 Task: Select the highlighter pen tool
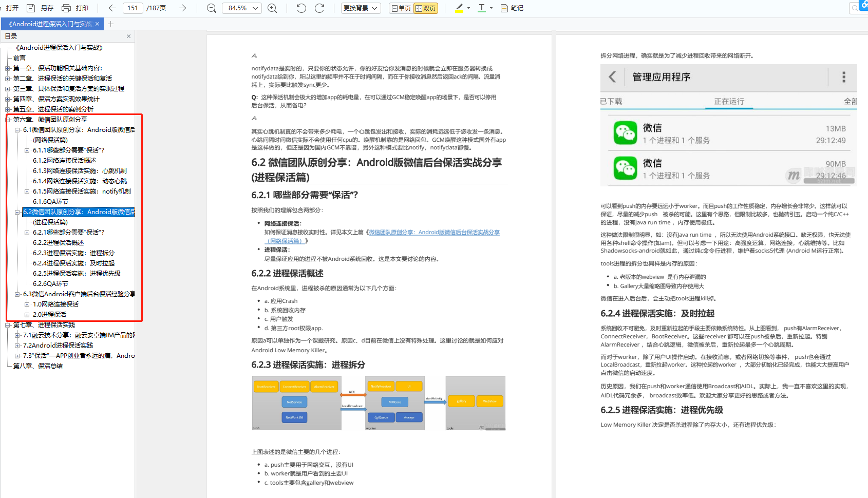click(459, 8)
